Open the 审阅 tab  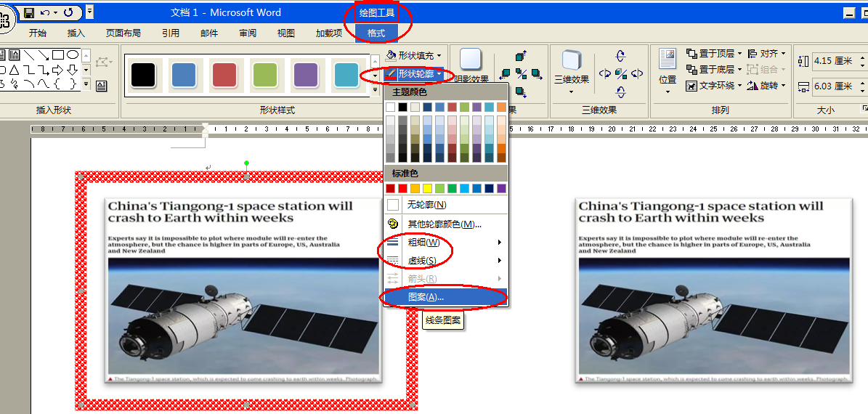point(248,33)
